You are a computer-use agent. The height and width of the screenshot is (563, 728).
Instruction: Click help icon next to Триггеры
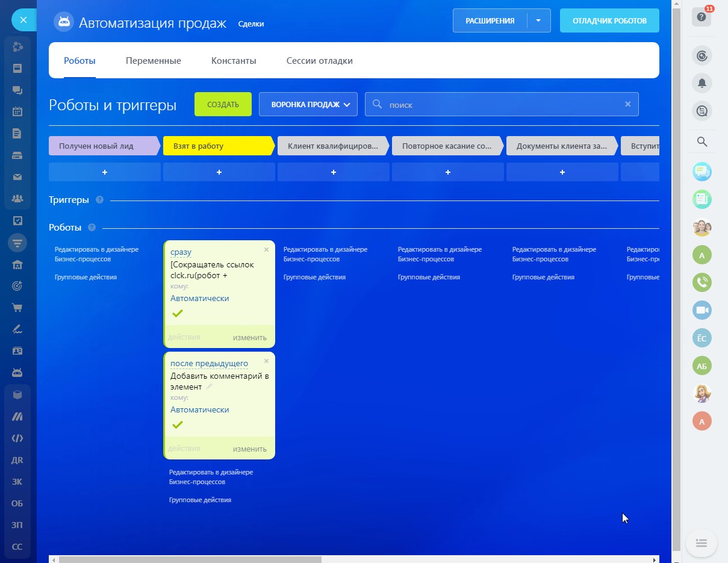(x=99, y=200)
